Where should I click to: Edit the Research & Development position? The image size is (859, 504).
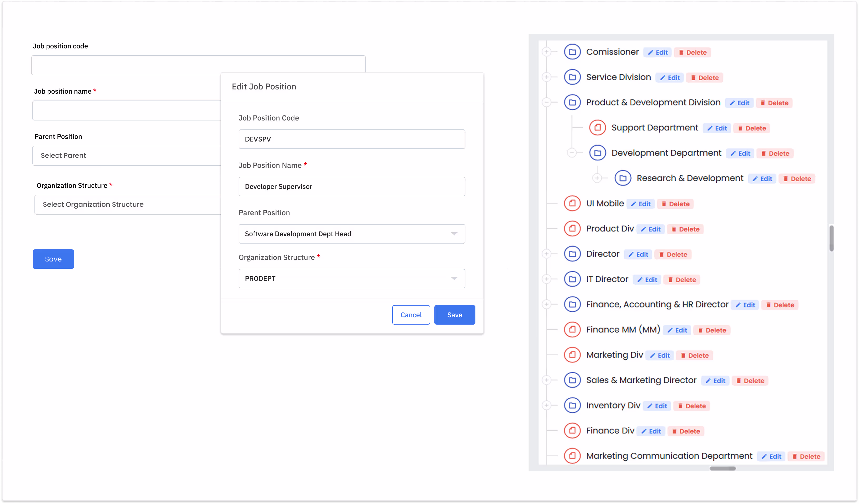(x=762, y=179)
